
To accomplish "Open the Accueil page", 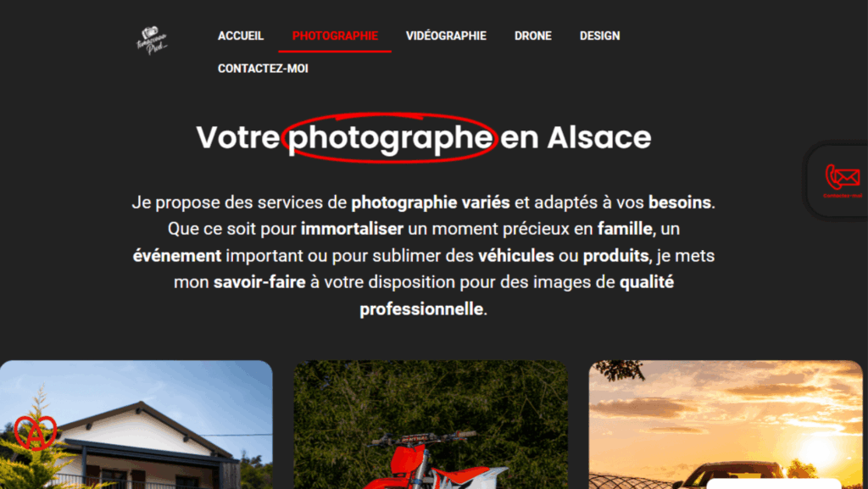I will tap(241, 36).
